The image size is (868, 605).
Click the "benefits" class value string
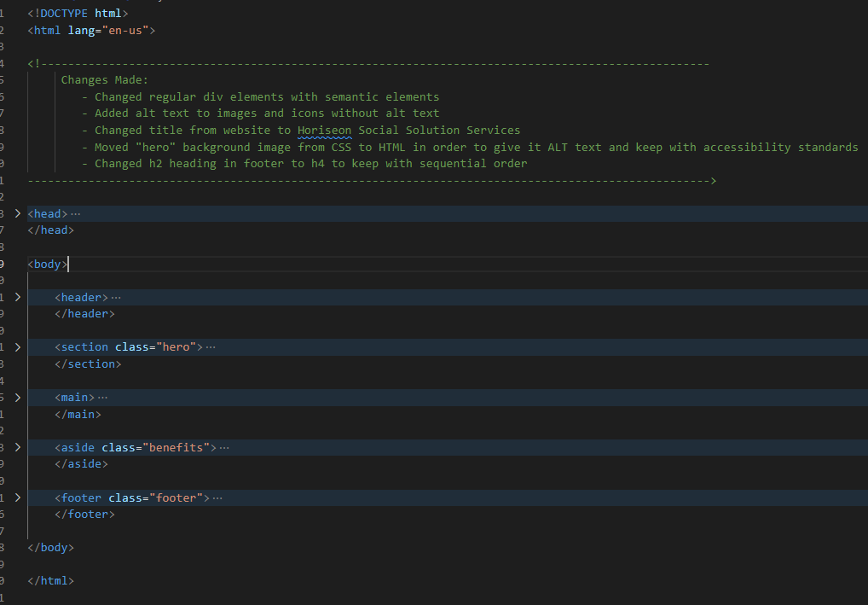(176, 447)
